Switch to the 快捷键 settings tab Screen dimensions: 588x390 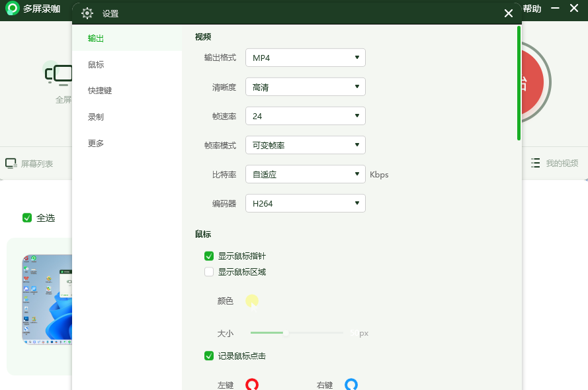pyautogui.click(x=100, y=91)
